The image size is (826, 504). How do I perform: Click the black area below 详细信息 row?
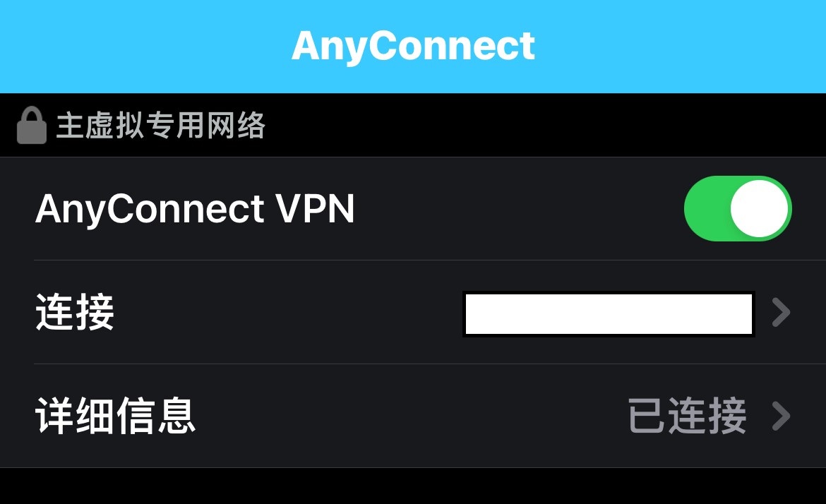click(x=413, y=486)
